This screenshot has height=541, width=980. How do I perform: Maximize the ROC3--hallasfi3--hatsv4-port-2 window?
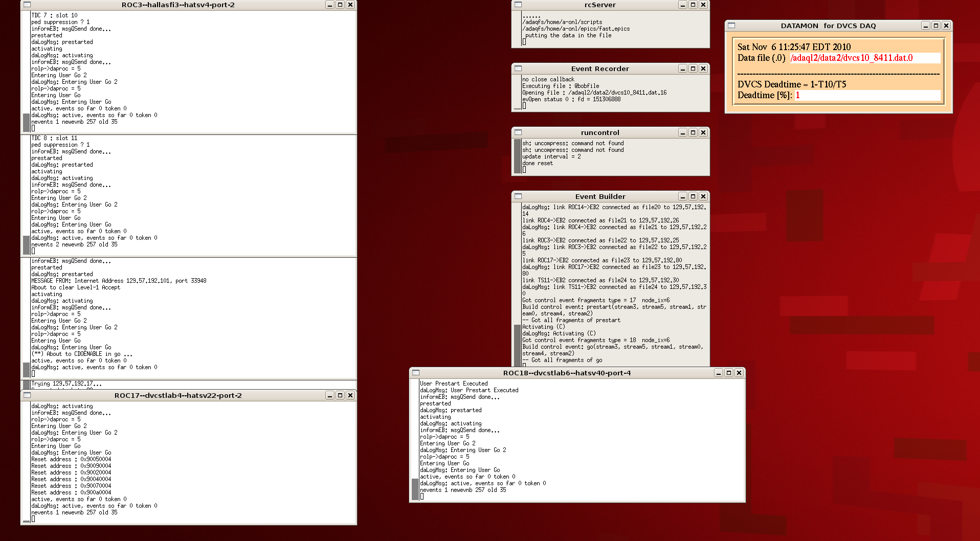pyautogui.click(x=340, y=5)
